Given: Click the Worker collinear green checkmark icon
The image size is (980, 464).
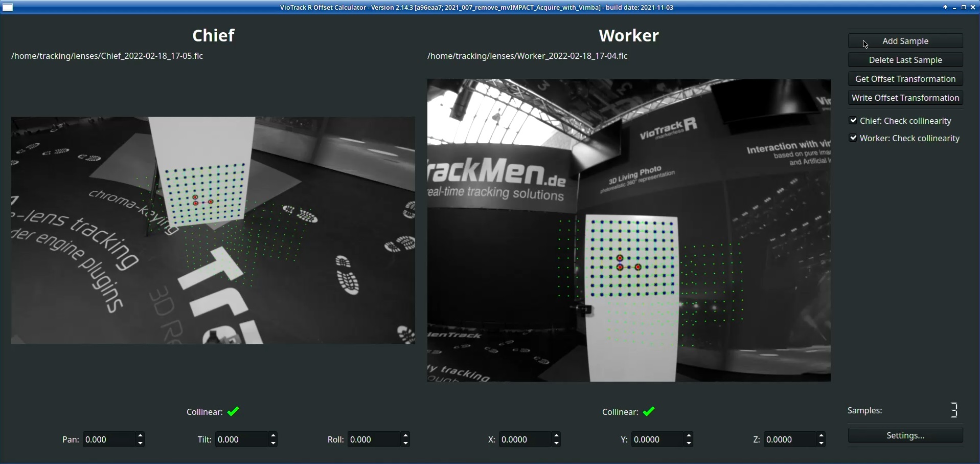Looking at the screenshot, I should point(648,411).
